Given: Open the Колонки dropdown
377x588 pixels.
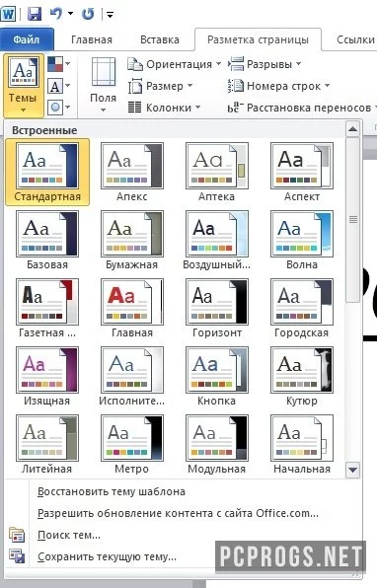Looking at the screenshot, I should point(164,108).
